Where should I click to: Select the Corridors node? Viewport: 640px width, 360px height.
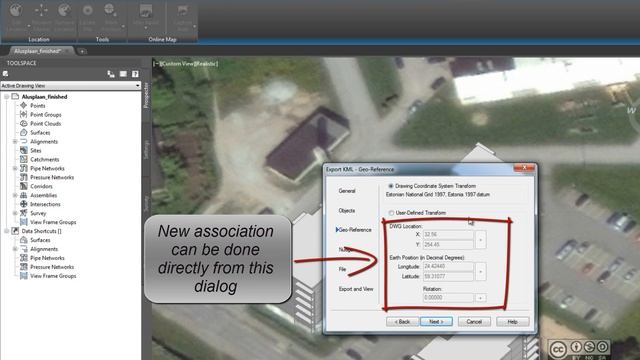(x=41, y=187)
